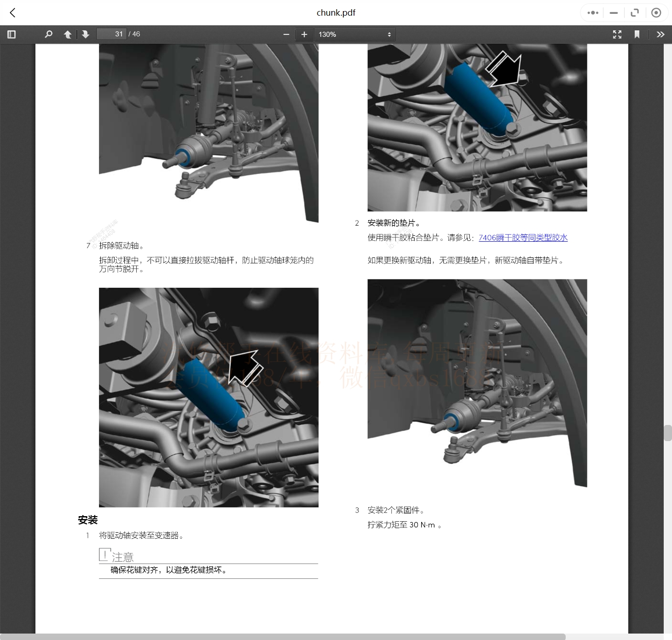Toggle the sidebar panel
Image resolution: width=672 pixels, height=640 pixels.
coord(12,35)
